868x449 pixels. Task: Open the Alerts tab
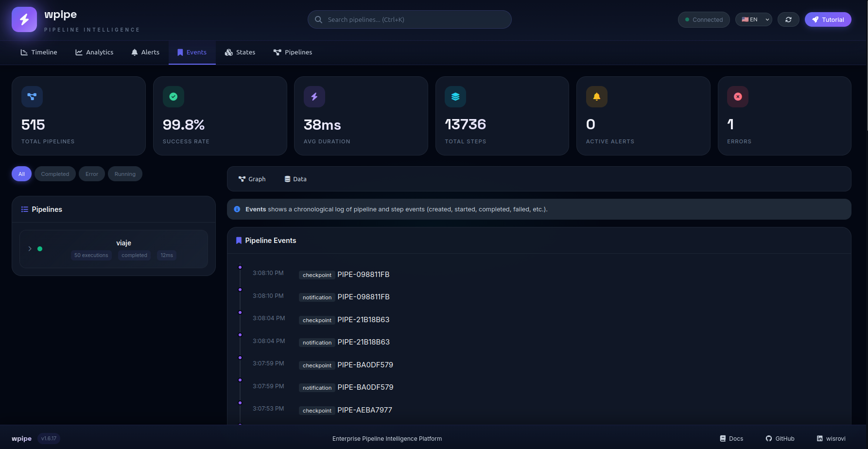[x=145, y=52]
